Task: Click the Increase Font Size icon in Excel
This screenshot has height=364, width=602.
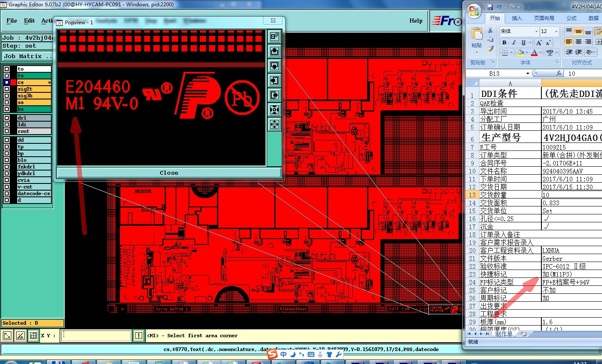Action: coord(539,43)
